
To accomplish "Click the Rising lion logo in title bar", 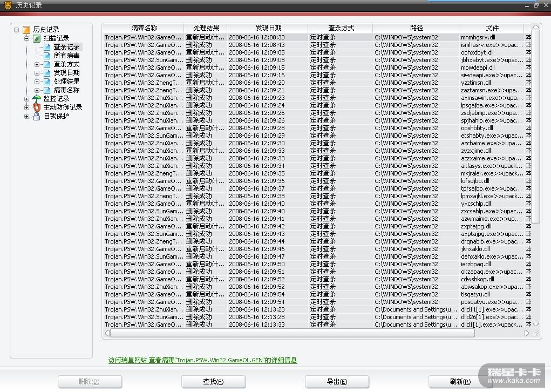I will (x=8, y=5).
